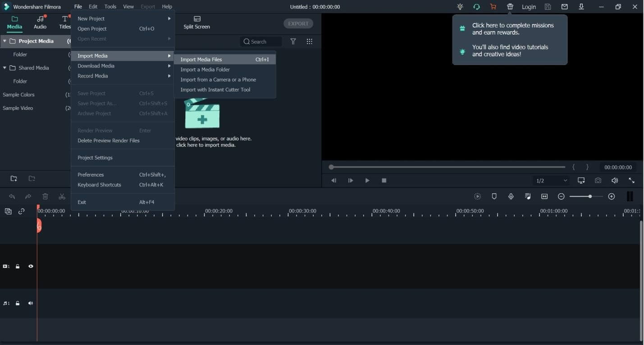Step back one frame in preview
The image size is (644, 345).
[x=333, y=180]
